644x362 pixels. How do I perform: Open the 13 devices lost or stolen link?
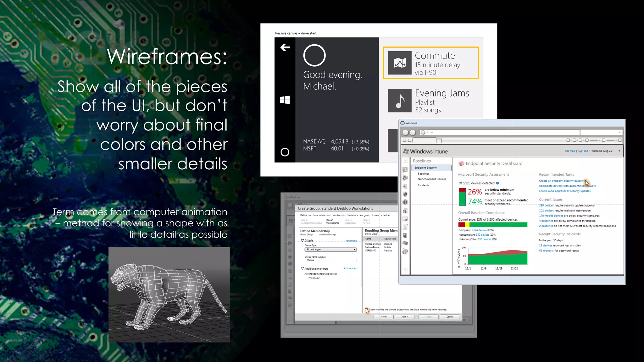tap(546, 246)
